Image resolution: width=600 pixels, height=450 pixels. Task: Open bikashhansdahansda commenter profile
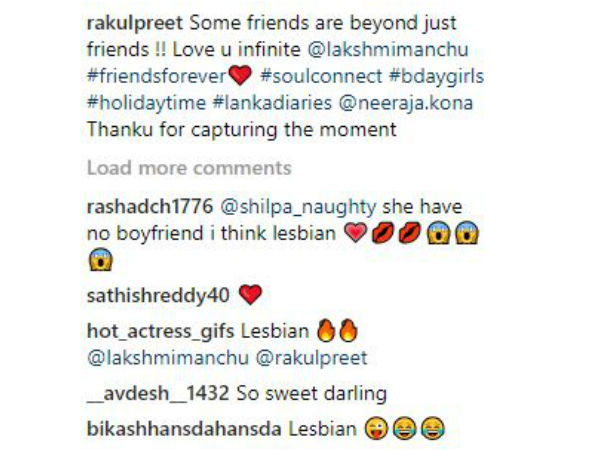pos(184,429)
